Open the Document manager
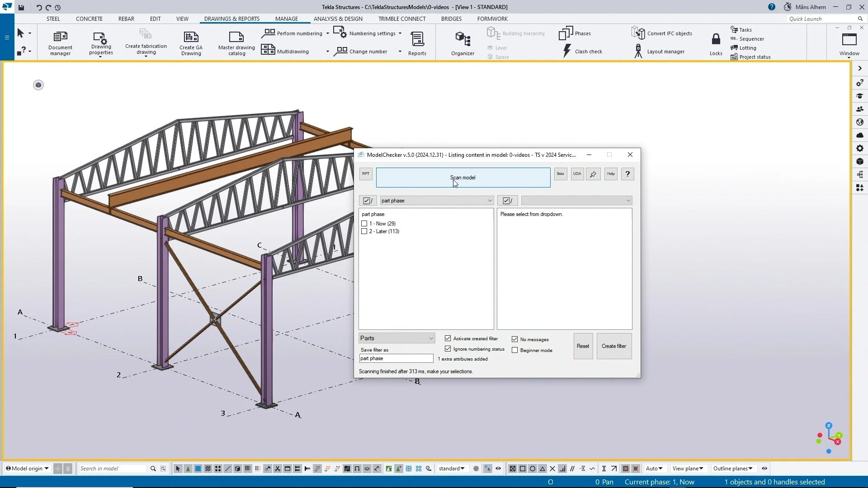This screenshot has height=488, width=868. pyautogui.click(x=60, y=43)
